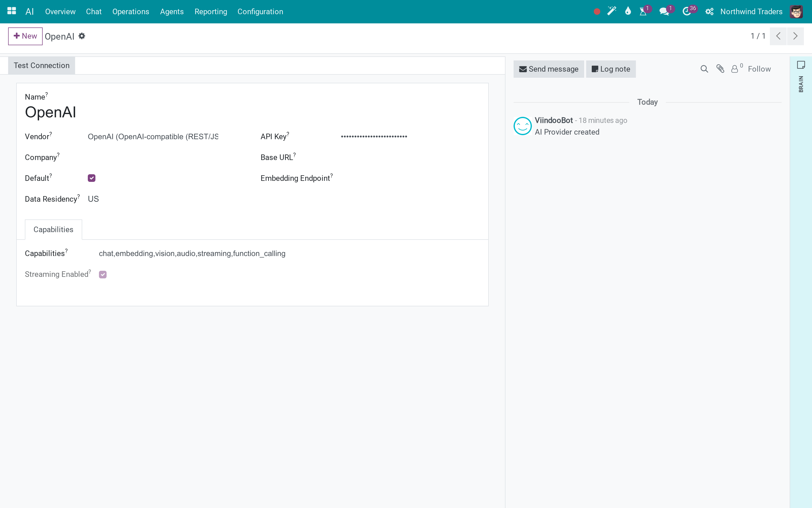The image size is (812, 508).
Task: Click the AI app title link
Action: (x=29, y=12)
